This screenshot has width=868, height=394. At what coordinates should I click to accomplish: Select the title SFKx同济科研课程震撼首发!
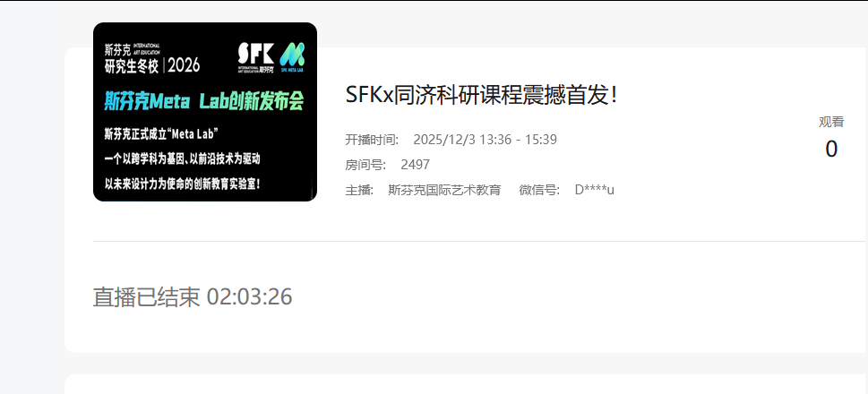click(x=481, y=95)
